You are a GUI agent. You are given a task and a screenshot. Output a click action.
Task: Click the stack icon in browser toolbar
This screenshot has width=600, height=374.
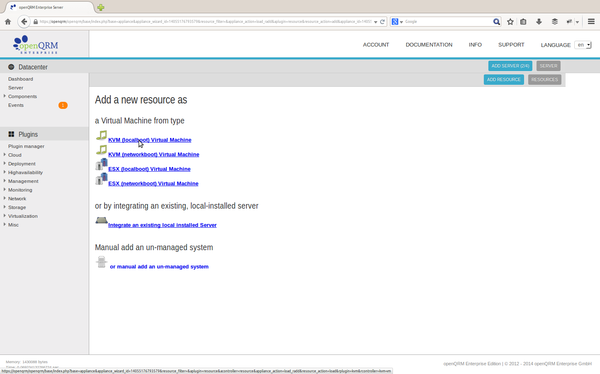(x=554, y=22)
